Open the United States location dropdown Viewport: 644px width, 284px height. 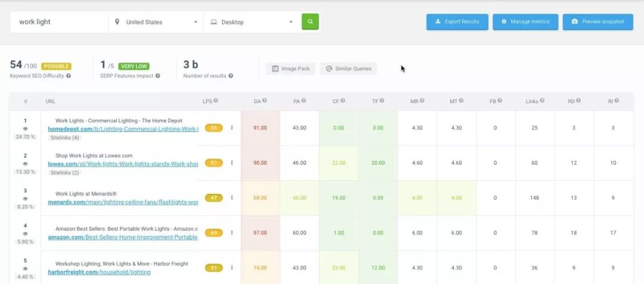[156, 22]
